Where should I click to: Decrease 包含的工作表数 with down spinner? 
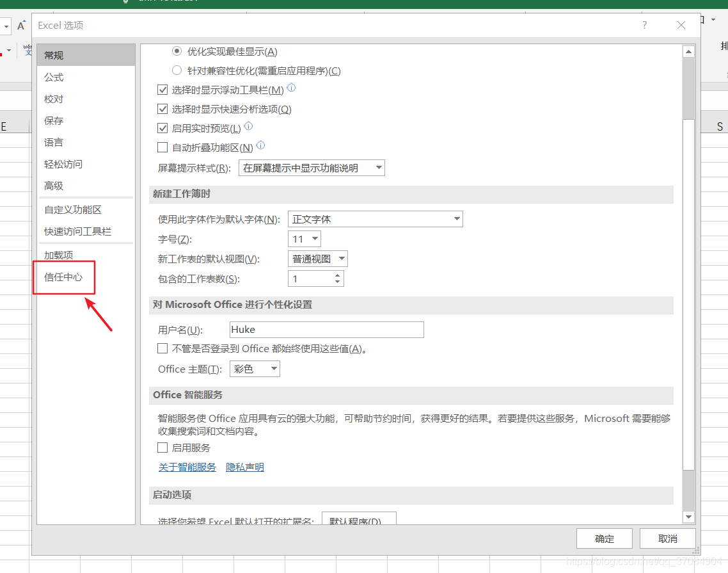pos(338,282)
